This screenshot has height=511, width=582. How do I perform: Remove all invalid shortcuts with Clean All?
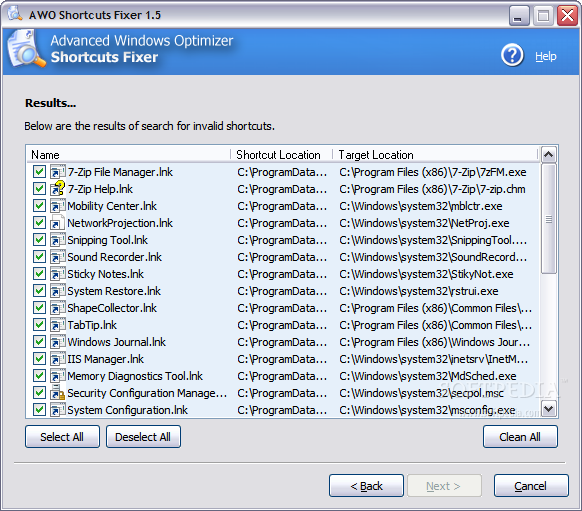click(x=520, y=437)
